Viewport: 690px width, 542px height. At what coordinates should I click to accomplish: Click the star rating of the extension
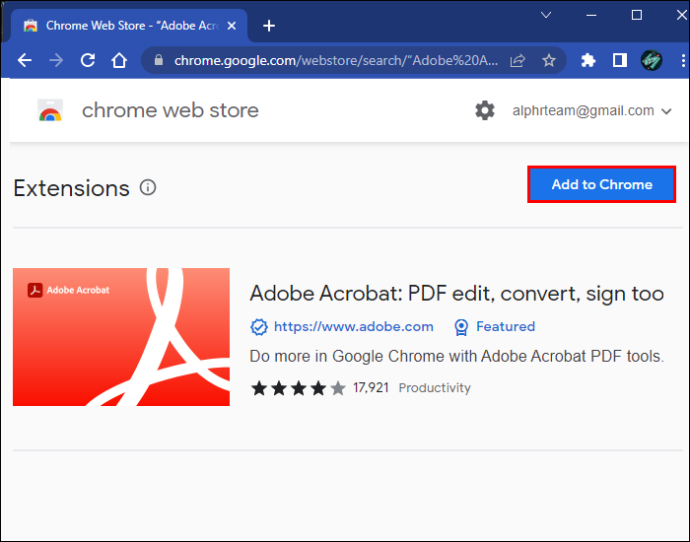pos(298,388)
